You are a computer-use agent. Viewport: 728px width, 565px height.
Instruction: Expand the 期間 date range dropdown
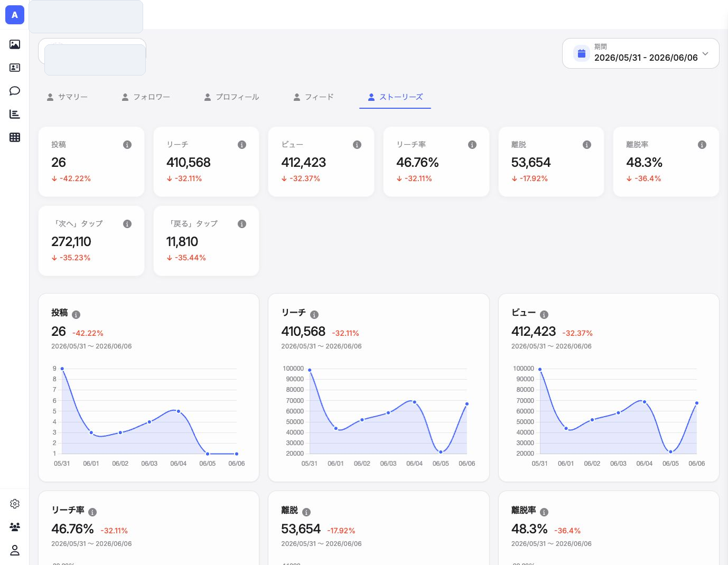[x=641, y=53]
